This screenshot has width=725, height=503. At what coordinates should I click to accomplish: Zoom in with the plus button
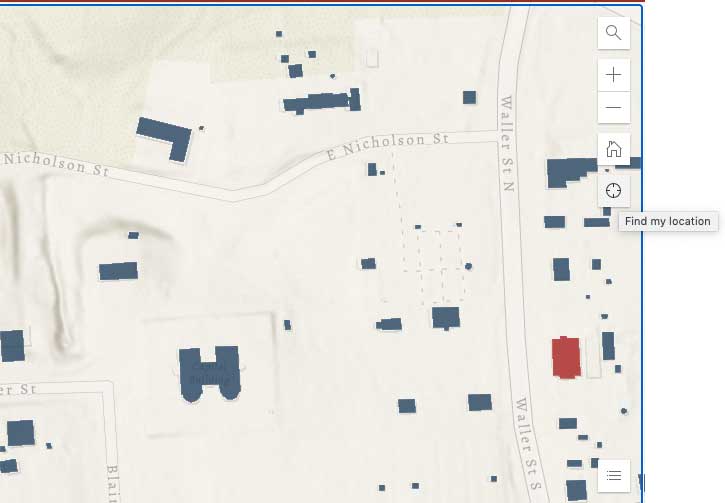tap(614, 75)
